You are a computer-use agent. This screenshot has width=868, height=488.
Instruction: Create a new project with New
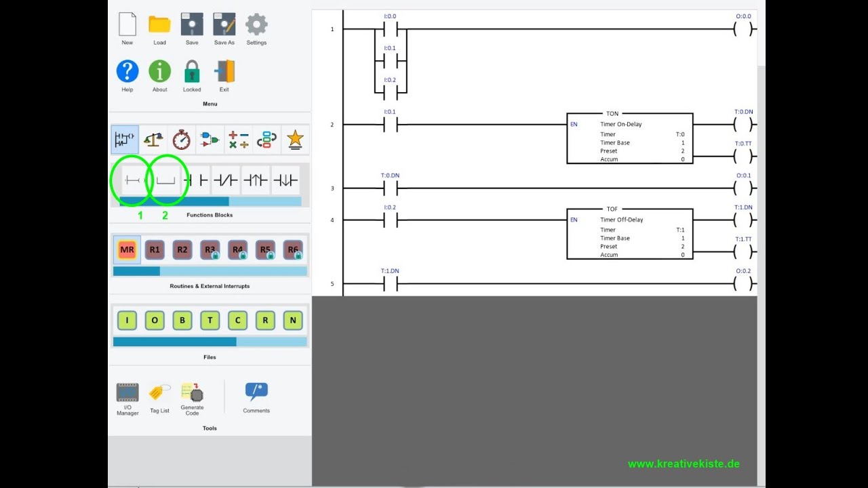(127, 24)
